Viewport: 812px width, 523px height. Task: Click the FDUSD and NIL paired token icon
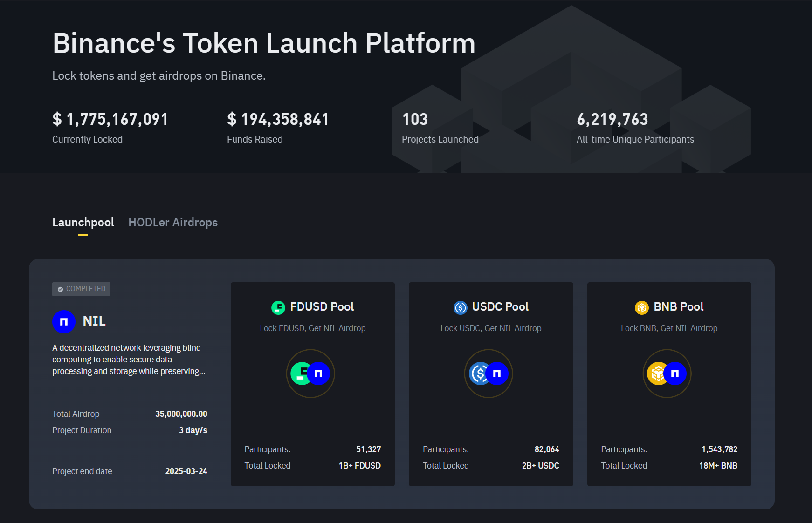(310, 374)
